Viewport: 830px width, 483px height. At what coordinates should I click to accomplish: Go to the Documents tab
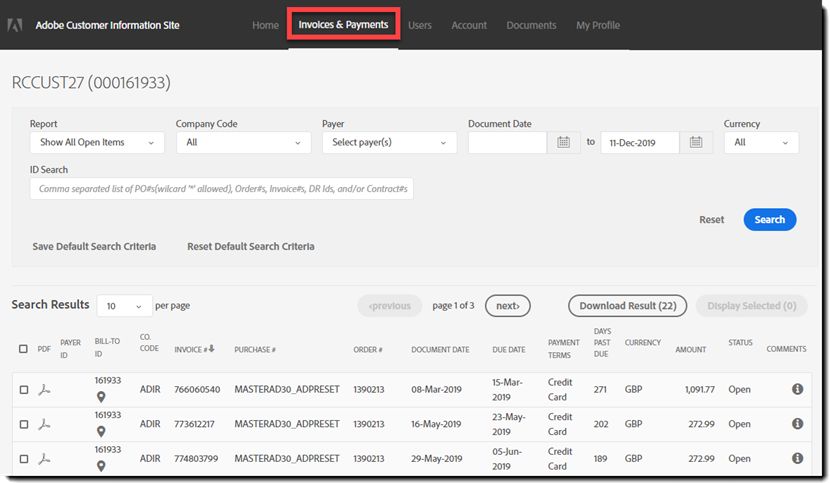(531, 25)
